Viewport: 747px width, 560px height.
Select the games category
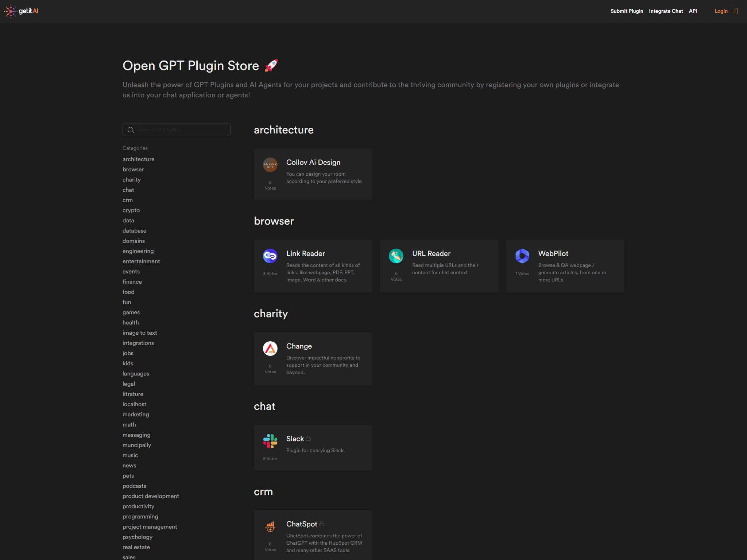pyautogui.click(x=131, y=312)
